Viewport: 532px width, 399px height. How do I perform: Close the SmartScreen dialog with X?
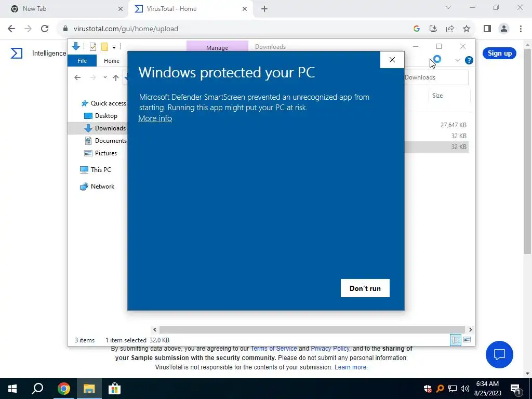click(392, 60)
